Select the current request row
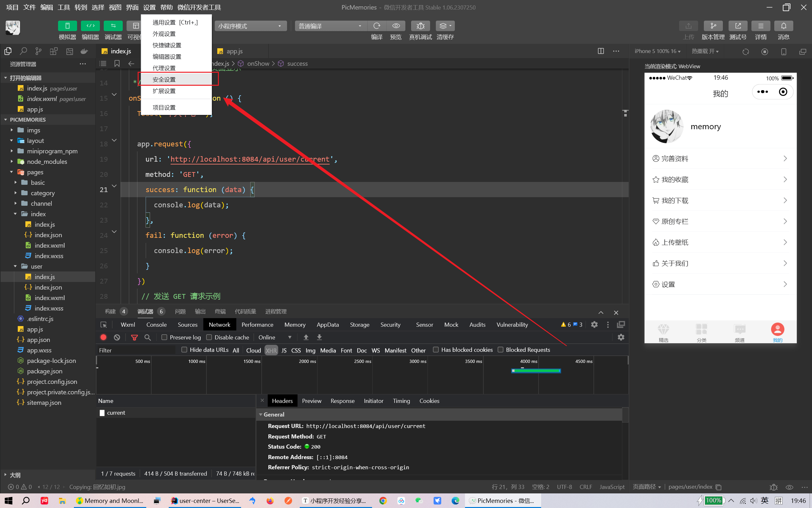The image size is (812, 508). (x=176, y=412)
